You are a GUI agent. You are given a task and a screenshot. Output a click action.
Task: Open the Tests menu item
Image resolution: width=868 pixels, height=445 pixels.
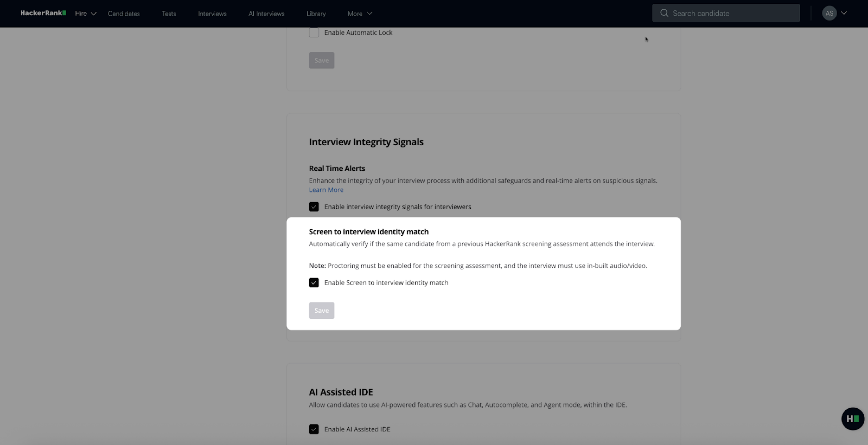coord(169,14)
